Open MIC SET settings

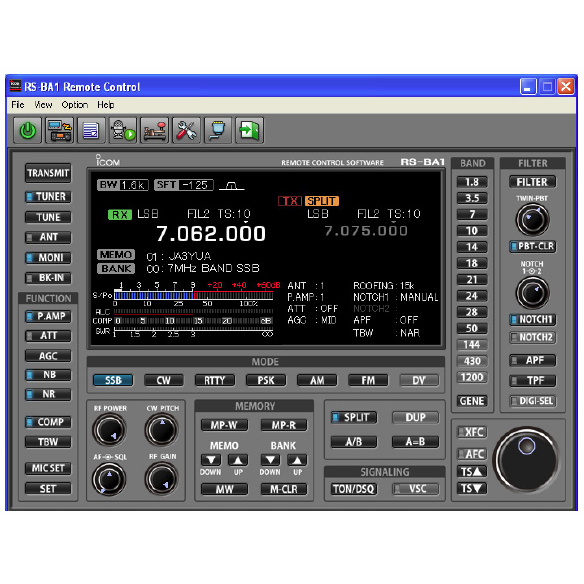coord(48,468)
